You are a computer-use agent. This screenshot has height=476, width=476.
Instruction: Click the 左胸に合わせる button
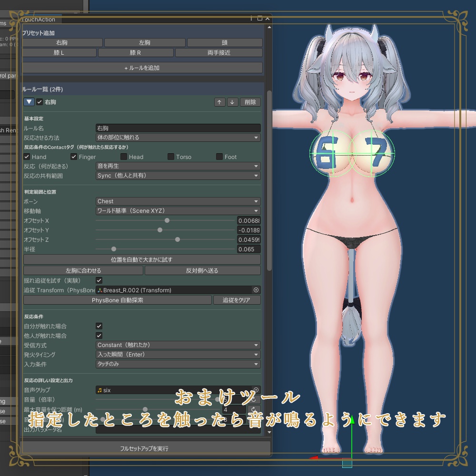tap(83, 270)
